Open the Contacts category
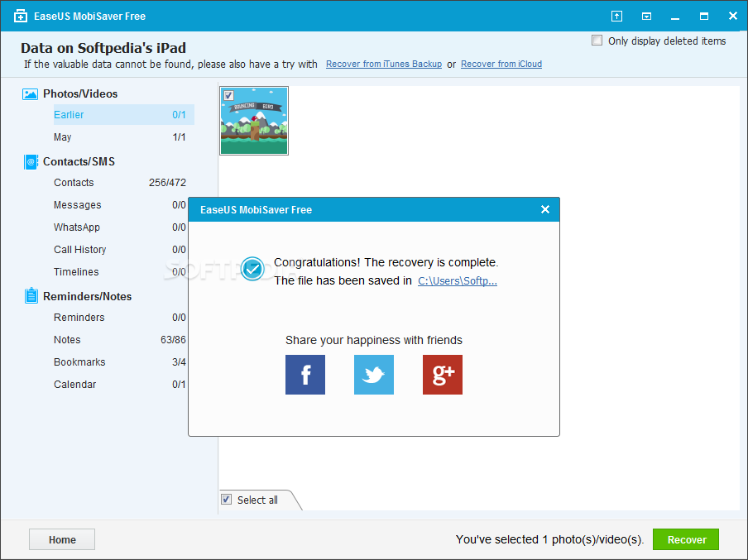 tap(120, 183)
